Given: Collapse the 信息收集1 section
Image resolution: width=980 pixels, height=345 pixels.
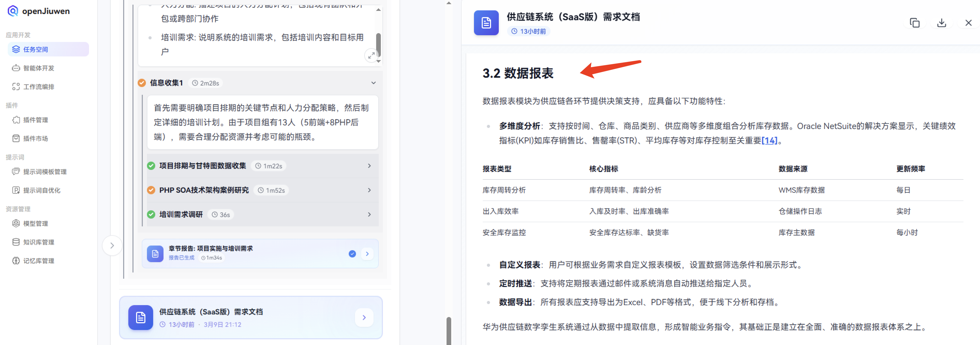Looking at the screenshot, I should (x=373, y=83).
